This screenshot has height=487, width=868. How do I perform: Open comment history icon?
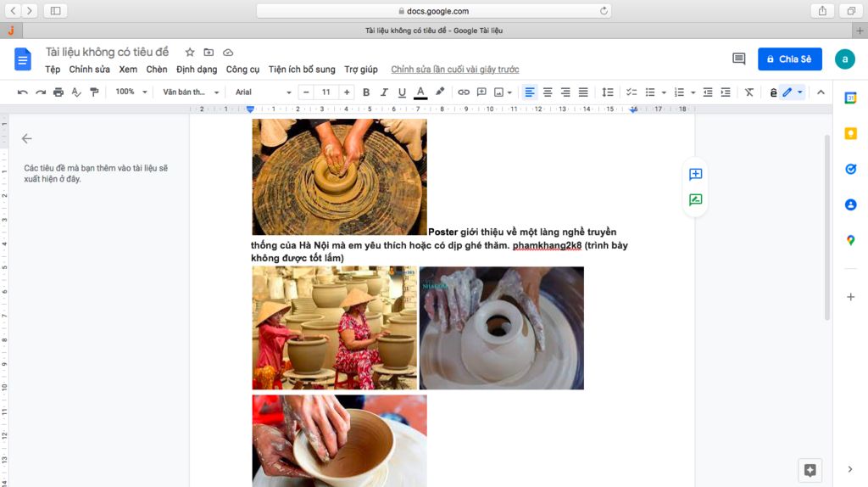(738, 59)
